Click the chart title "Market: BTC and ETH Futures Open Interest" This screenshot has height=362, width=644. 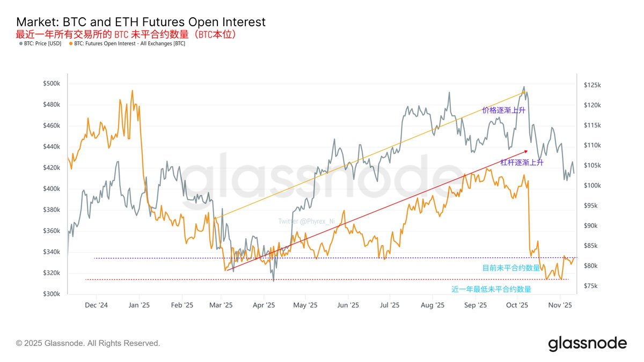(141, 22)
